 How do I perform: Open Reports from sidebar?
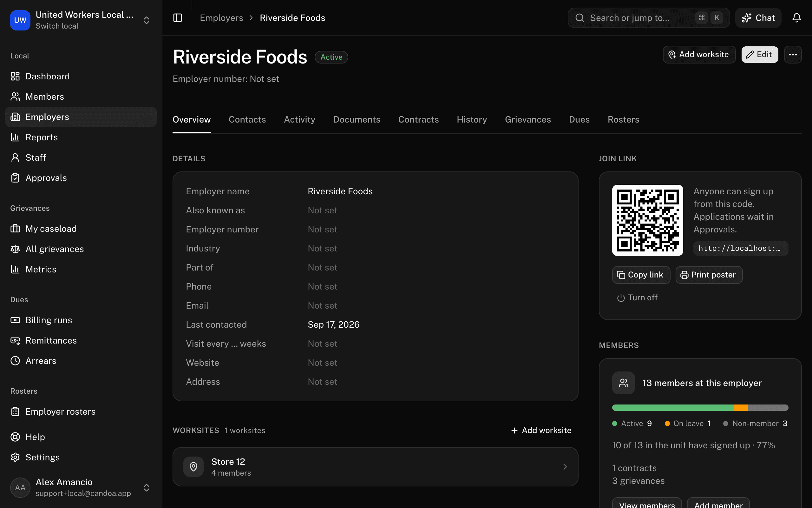(81, 137)
